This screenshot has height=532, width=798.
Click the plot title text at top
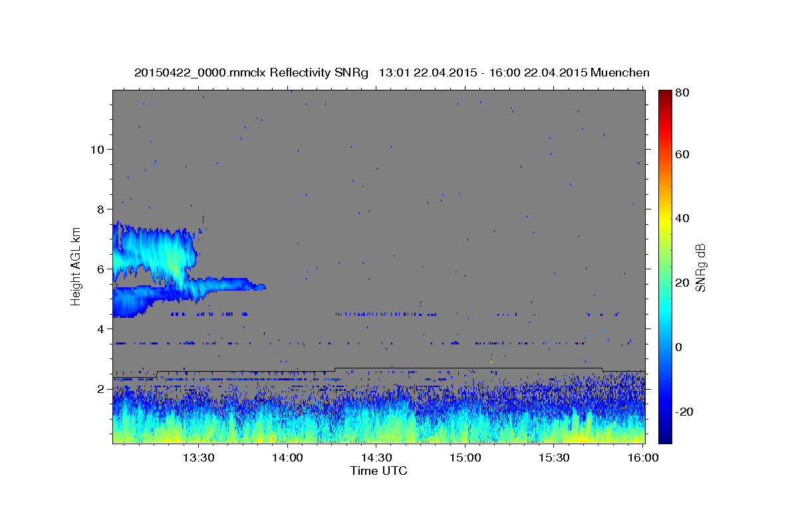[392, 72]
